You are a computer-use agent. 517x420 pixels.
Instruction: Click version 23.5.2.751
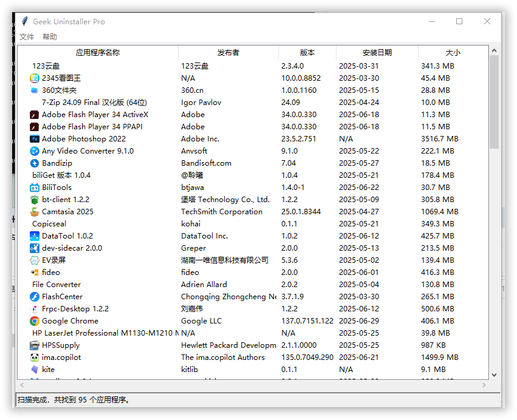(x=298, y=139)
